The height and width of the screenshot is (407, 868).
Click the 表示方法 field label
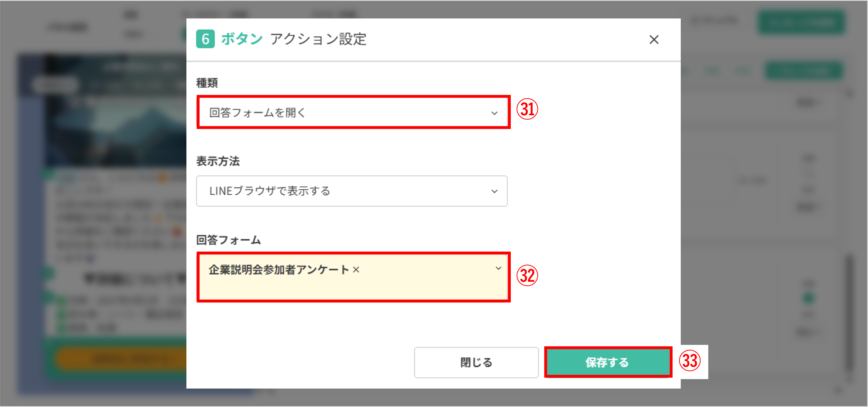pyautogui.click(x=218, y=161)
